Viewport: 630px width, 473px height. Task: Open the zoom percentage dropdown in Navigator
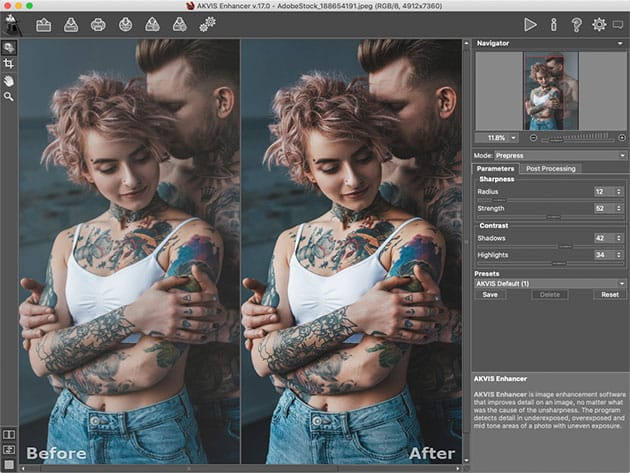(515, 137)
